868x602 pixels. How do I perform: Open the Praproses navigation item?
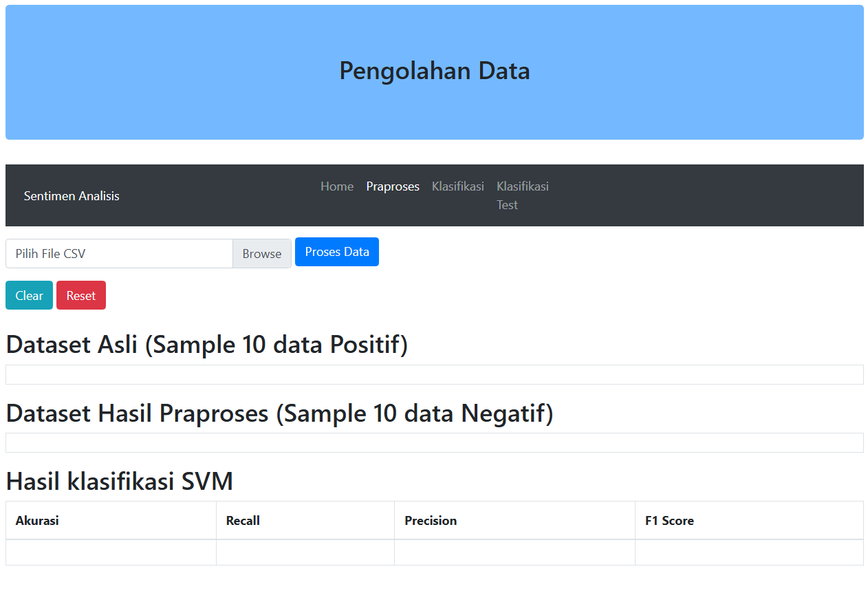pyautogui.click(x=393, y=186)
